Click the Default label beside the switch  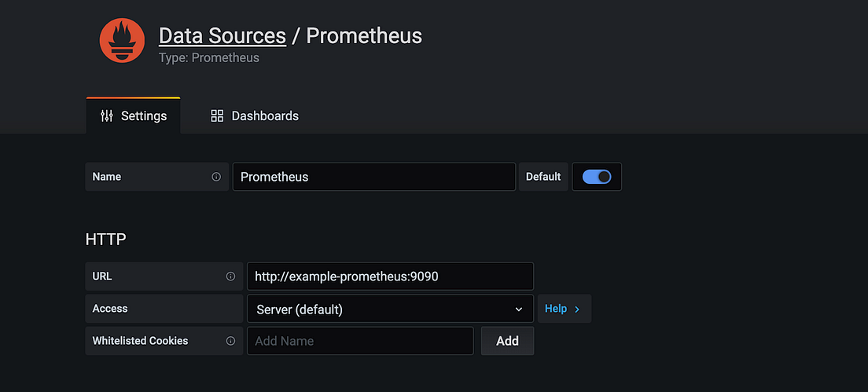pos(543,177)
